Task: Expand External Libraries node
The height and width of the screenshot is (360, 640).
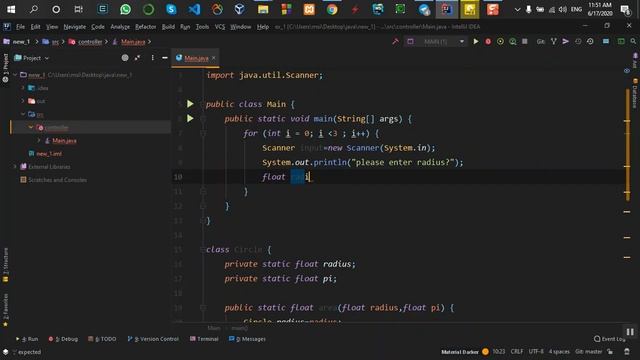Action: (15, 167)
